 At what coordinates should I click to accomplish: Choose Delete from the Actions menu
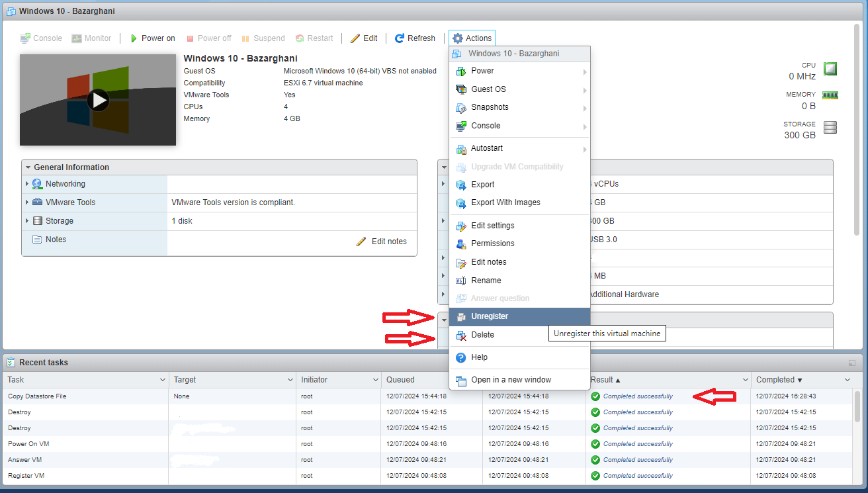pos(519,335)
